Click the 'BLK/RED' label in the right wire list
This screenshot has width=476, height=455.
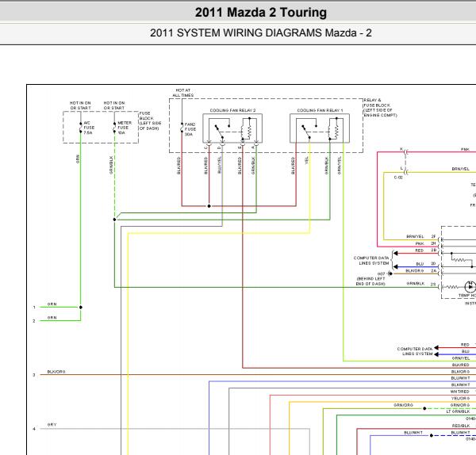[460, 365]
